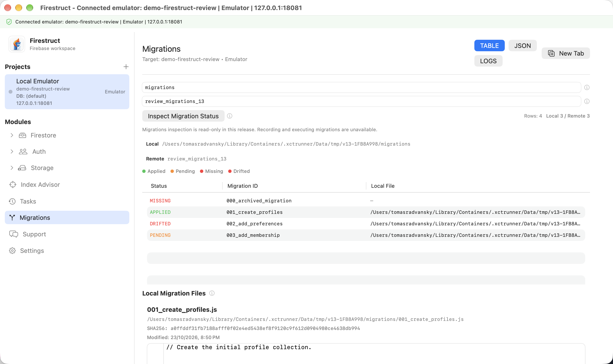Viewport: 613px width, 364px height.
Task: Select the MISSING 000_archived_migration row
Action: click(366, 201)
